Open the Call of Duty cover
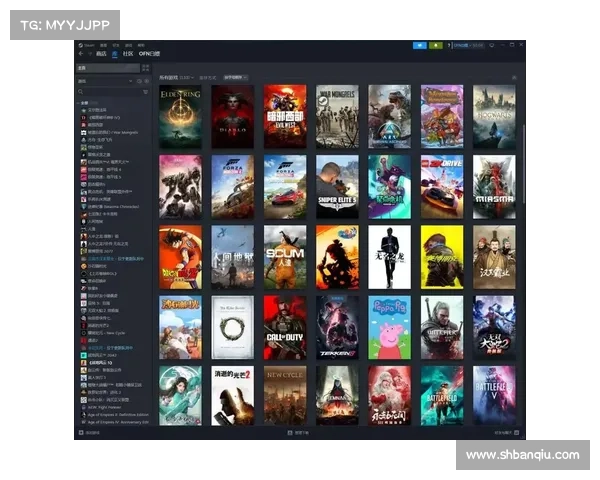This screenshot has height=480, width=600. pos(285,327)
